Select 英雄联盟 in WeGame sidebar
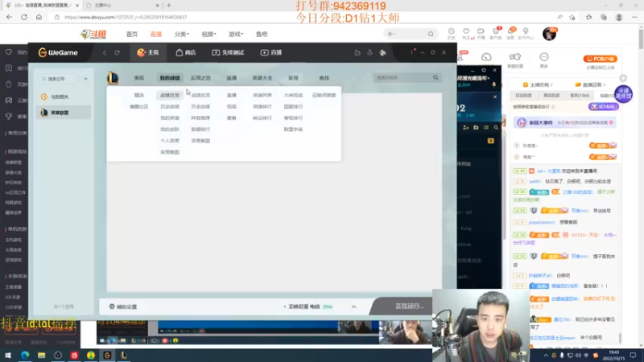 click(x=64, y=113)
